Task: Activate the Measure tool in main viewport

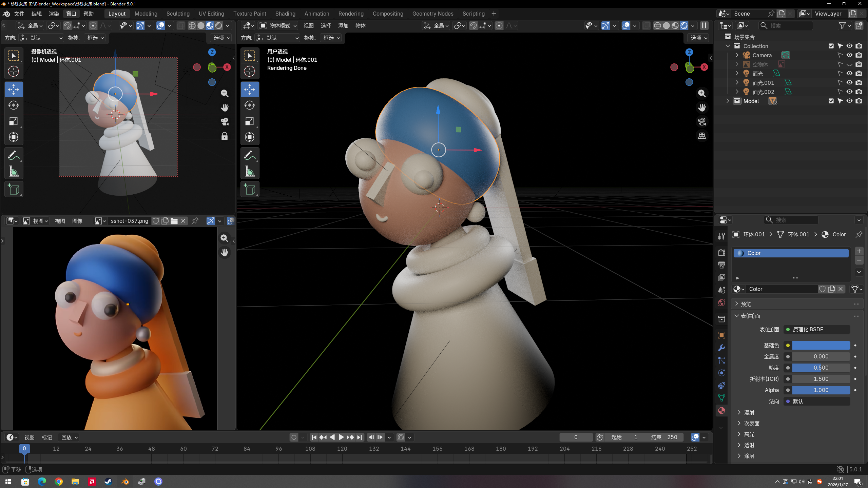Action: click(x=250, y=172)
